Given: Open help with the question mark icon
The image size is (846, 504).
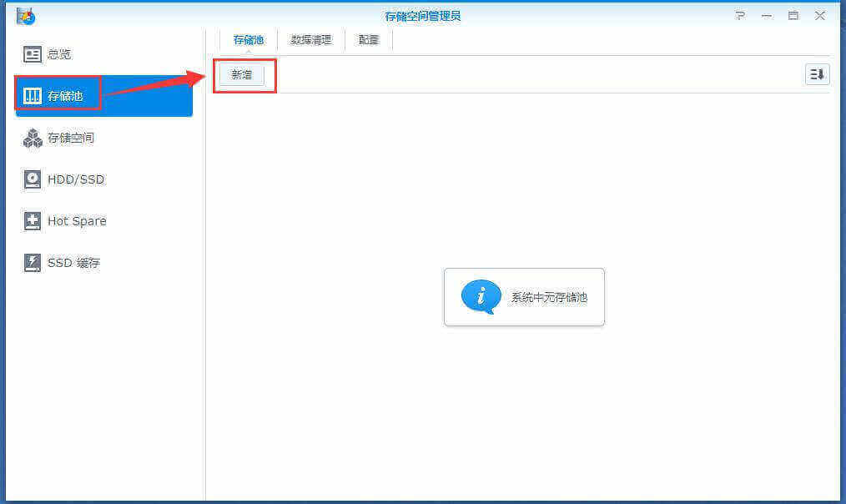Looking at the screenshot, I should click(x=739, y=16).
